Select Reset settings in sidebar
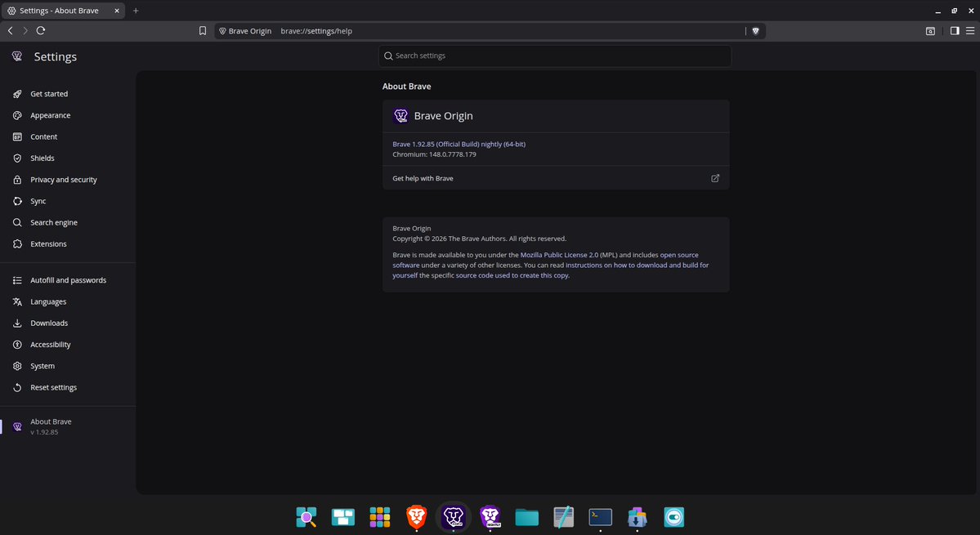The width and height of the screenshot is (980, 535). 53,388
